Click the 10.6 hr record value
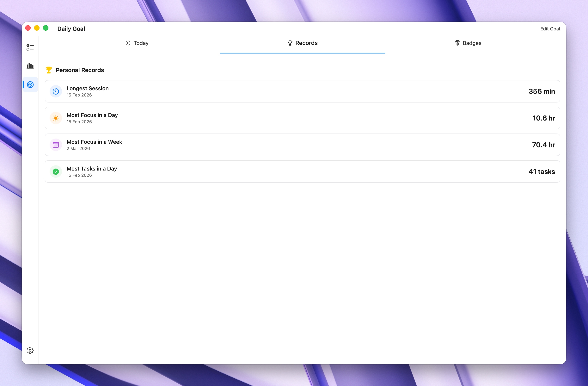Image resolution: width=588 pixels, height=386 pixels. tap(543, 118)
